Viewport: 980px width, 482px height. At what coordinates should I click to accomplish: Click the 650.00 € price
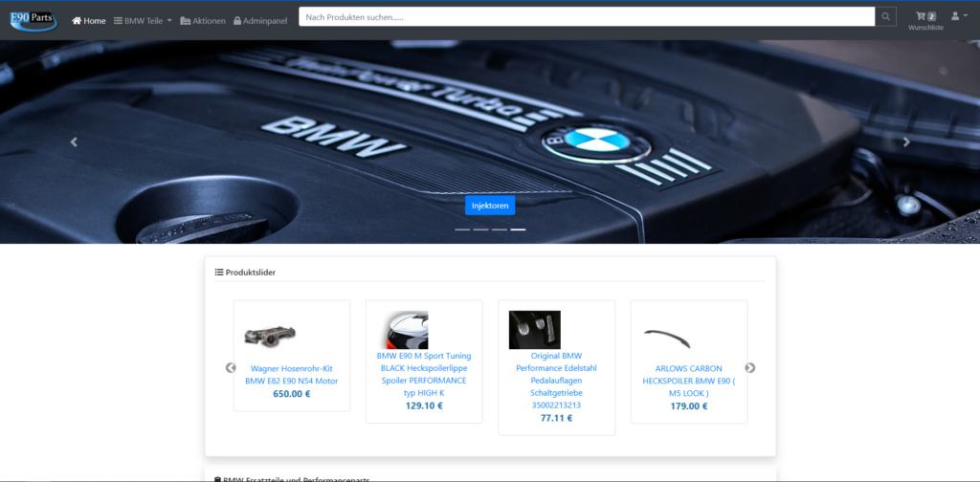(291, 394)
